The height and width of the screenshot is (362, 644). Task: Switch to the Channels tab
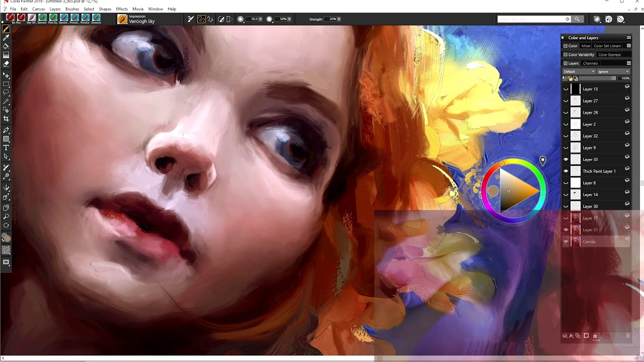point(590,63)
